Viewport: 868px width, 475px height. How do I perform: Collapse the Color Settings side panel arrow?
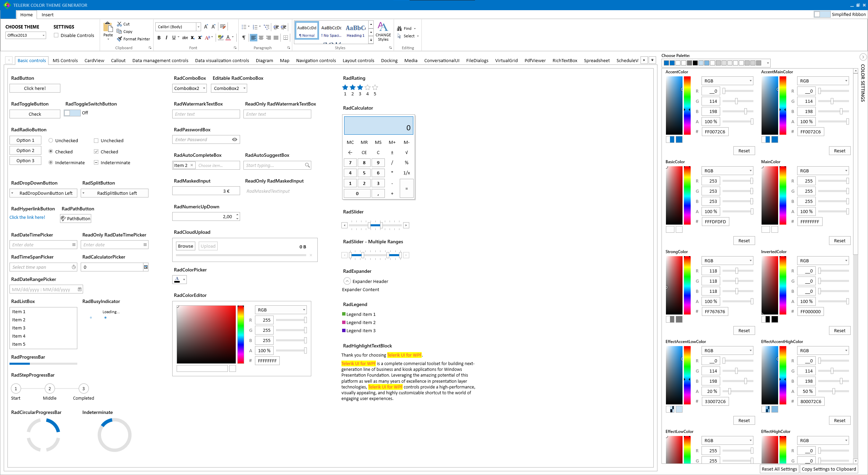[863, 57]
